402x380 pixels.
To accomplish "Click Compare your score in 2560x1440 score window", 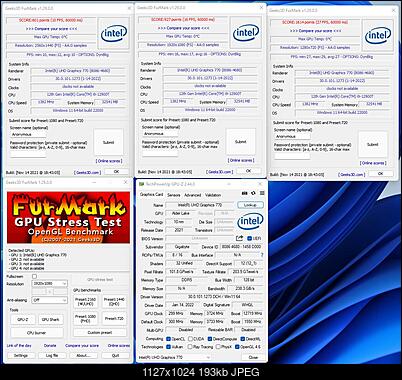I will (x=52, y=29).
